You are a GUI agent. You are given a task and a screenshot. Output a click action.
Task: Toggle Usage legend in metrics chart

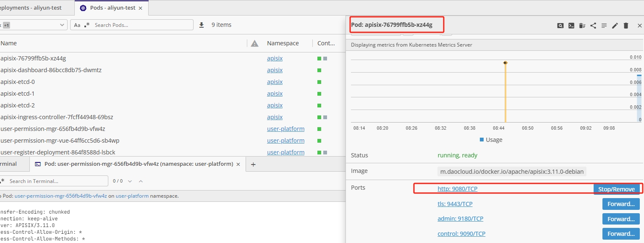tap(490, 140)
